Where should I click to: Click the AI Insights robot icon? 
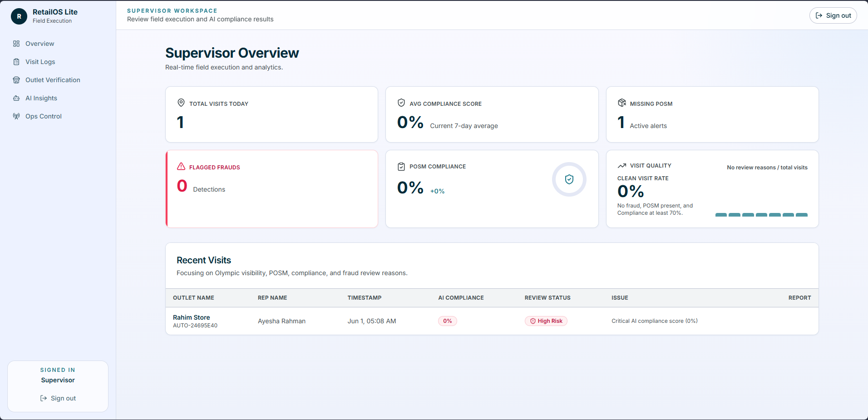(x=16, y=98)
